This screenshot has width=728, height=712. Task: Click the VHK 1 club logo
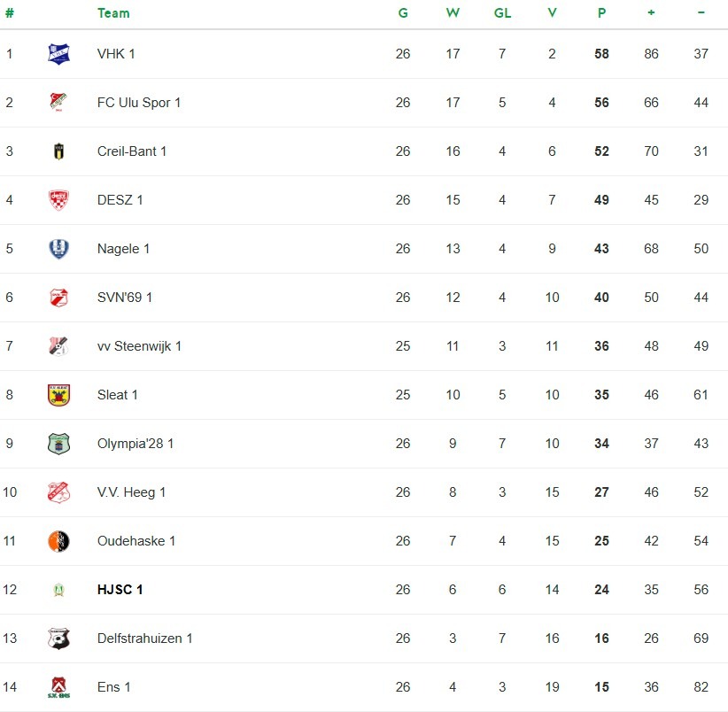(58, 54)
